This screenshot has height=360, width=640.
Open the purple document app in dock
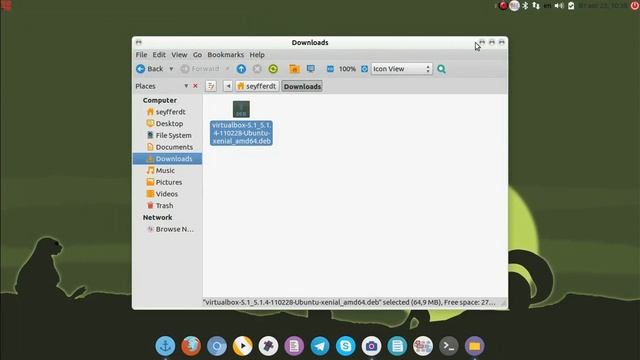[294, 346]
